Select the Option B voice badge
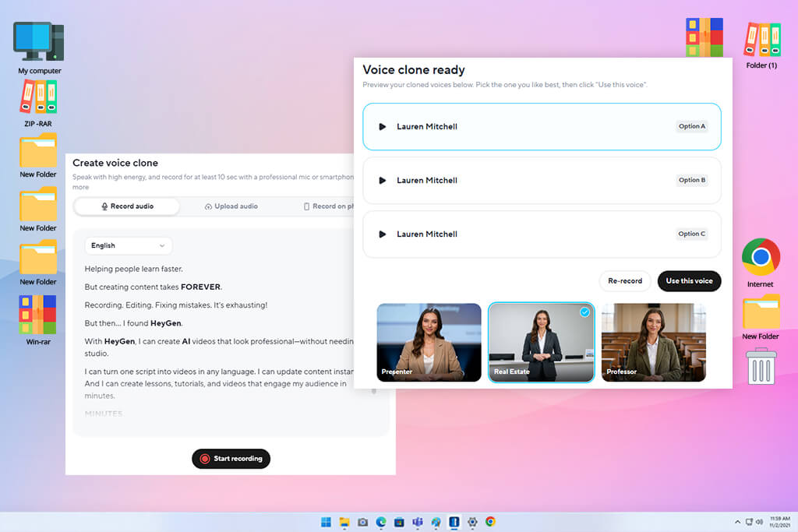Screen dimensions: 798x532 pyautogui.click(x=692, y=180)
